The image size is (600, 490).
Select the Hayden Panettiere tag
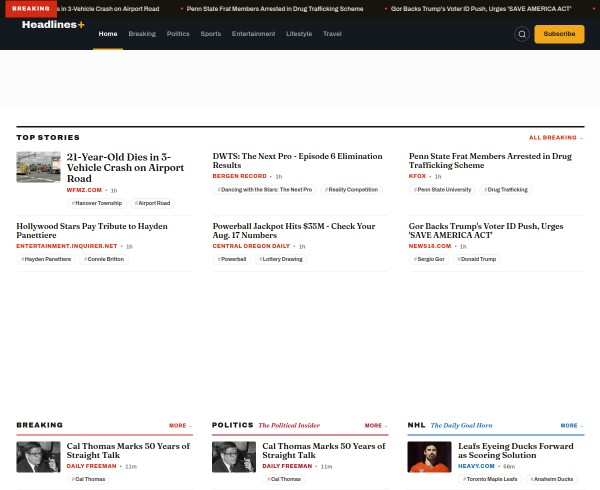[x=46, y=259]
